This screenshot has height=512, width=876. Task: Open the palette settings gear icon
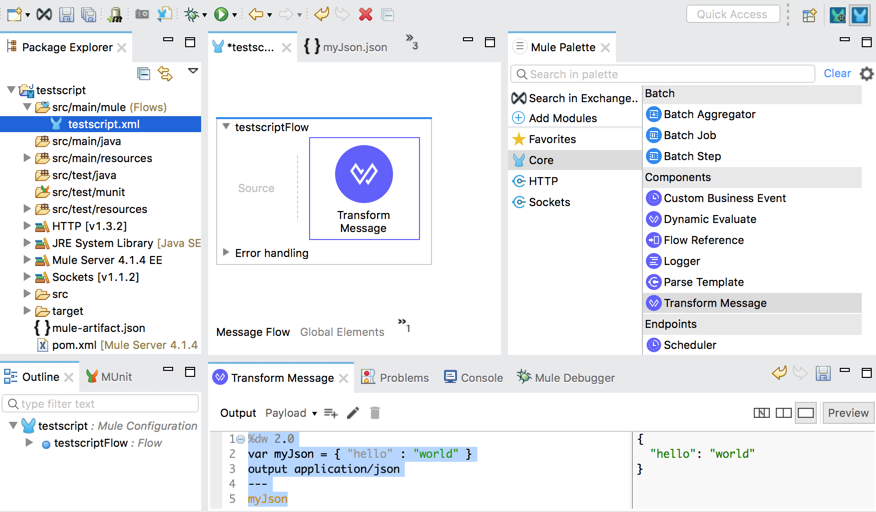tap(866, 74)
